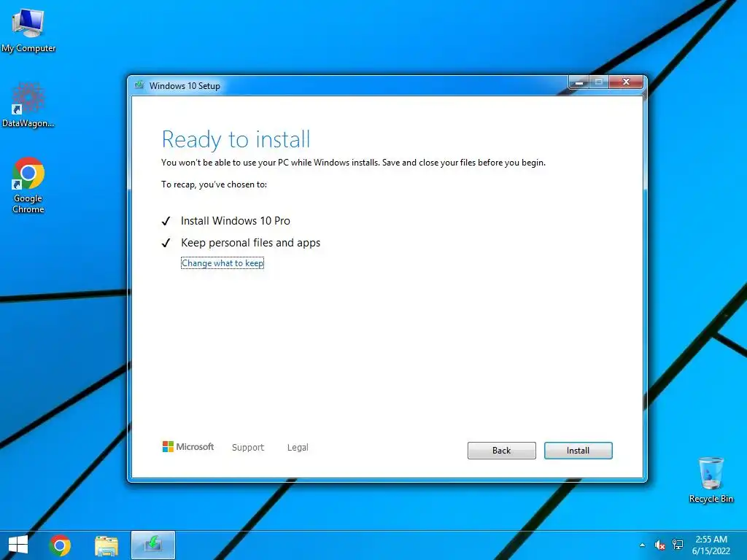Select Windows 10 Setup taskbar item
This screenshot has width=747, height=560.
tap(153, 545)
